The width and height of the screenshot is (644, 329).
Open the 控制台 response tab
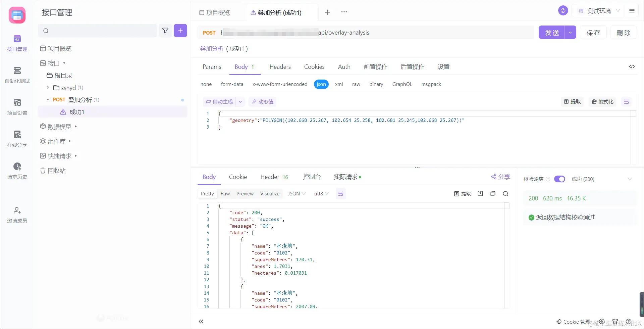click(312, 177)
